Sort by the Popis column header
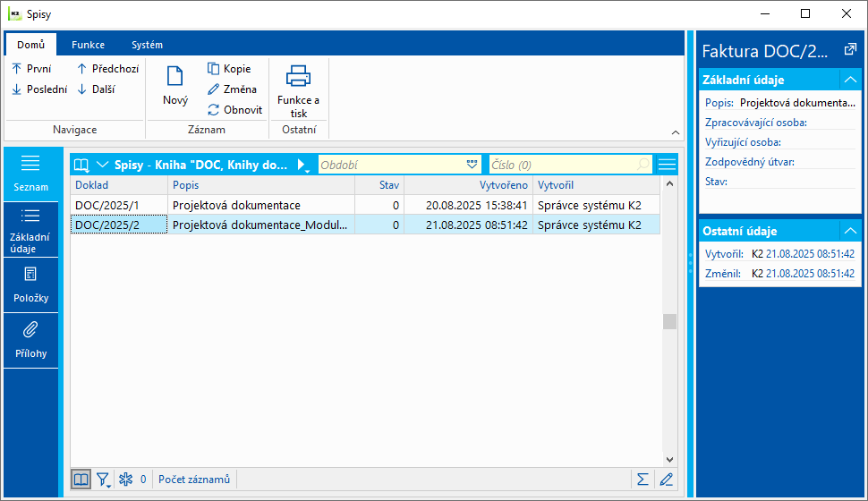The width and height of the screenshot is (868, 501). (261, 185)
